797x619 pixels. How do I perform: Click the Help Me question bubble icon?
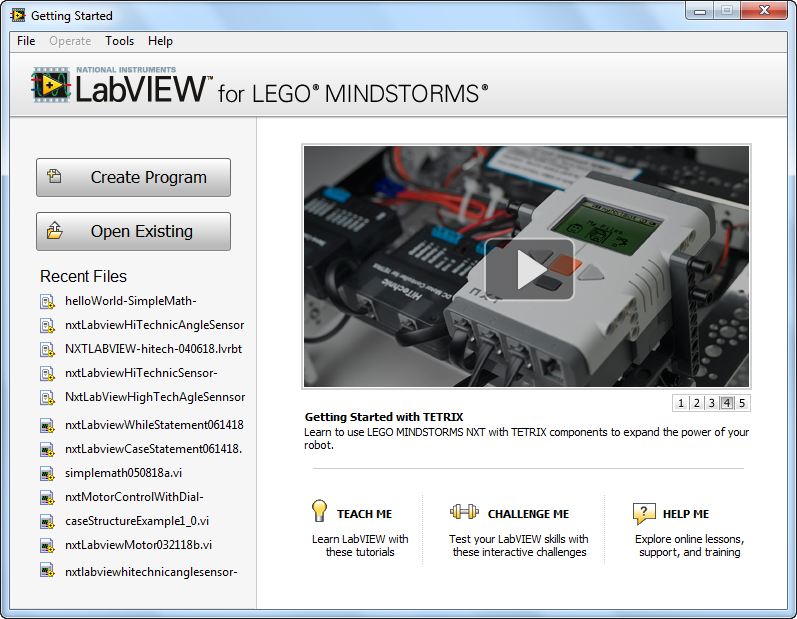pyautogui.click(x=644, y=513)
